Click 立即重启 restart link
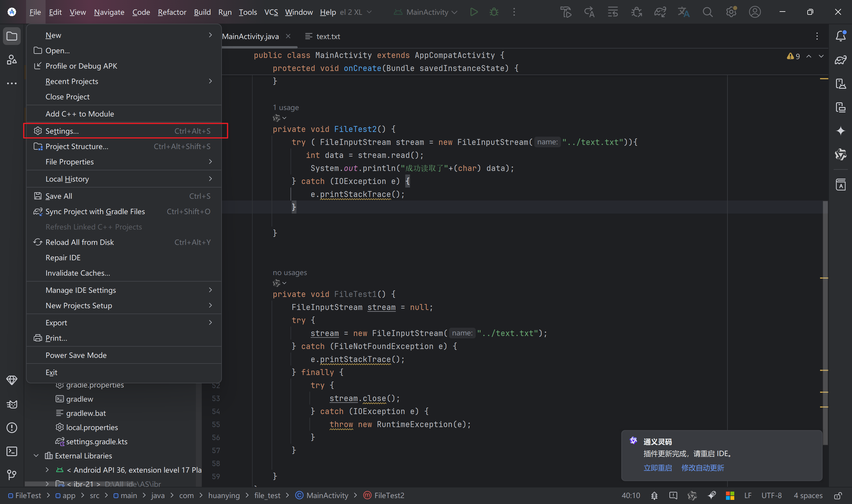 point(657,468)
